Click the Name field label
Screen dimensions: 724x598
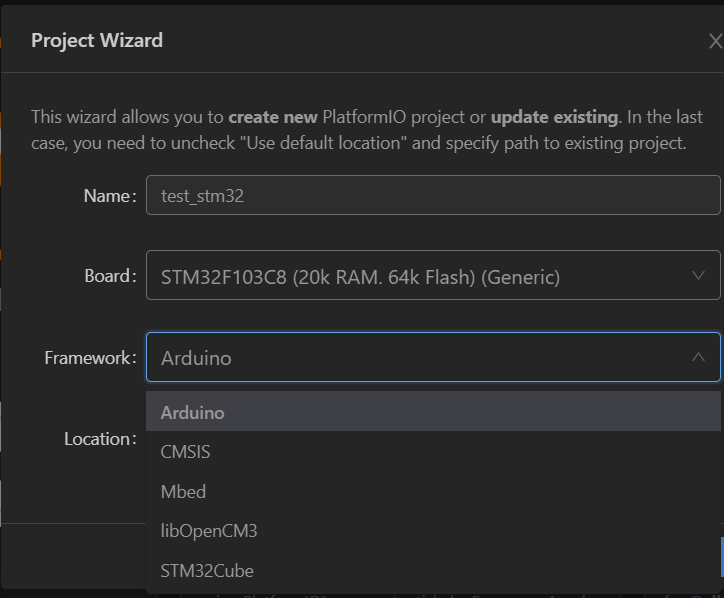pyautogui.click(x=109, y=196)
